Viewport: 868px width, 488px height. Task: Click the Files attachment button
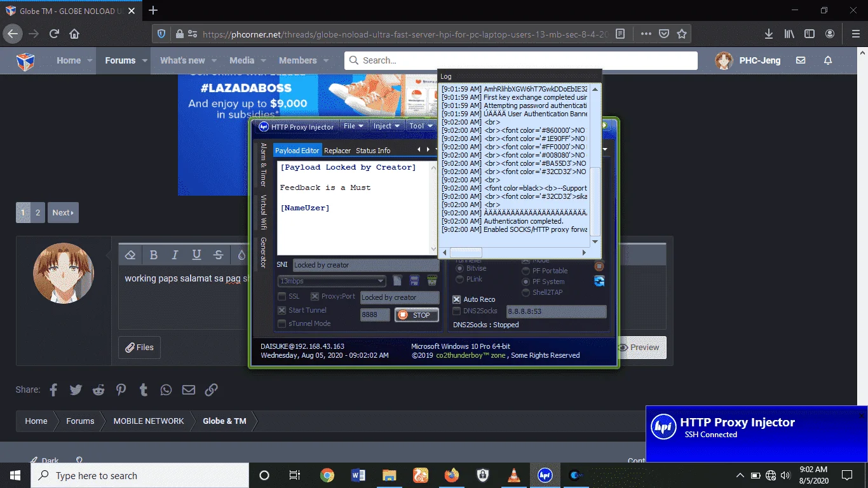[x=140, y=348]
